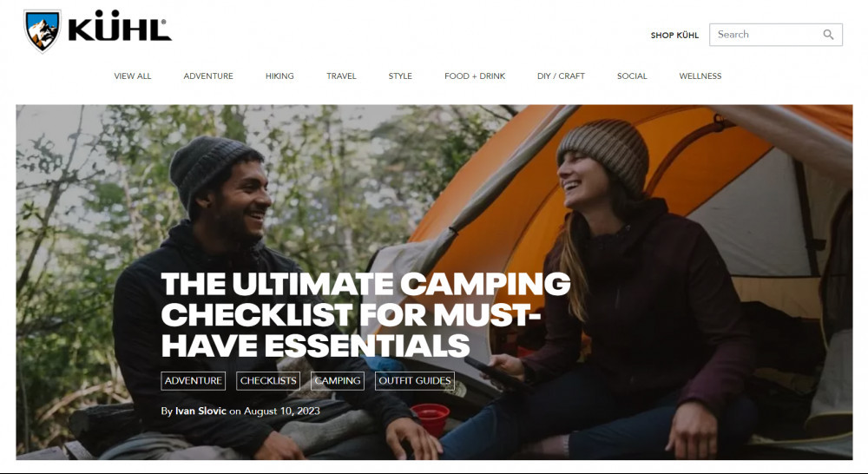
Task: Open the DIY / CRAFT section
Action: click(x=561, y=76)
